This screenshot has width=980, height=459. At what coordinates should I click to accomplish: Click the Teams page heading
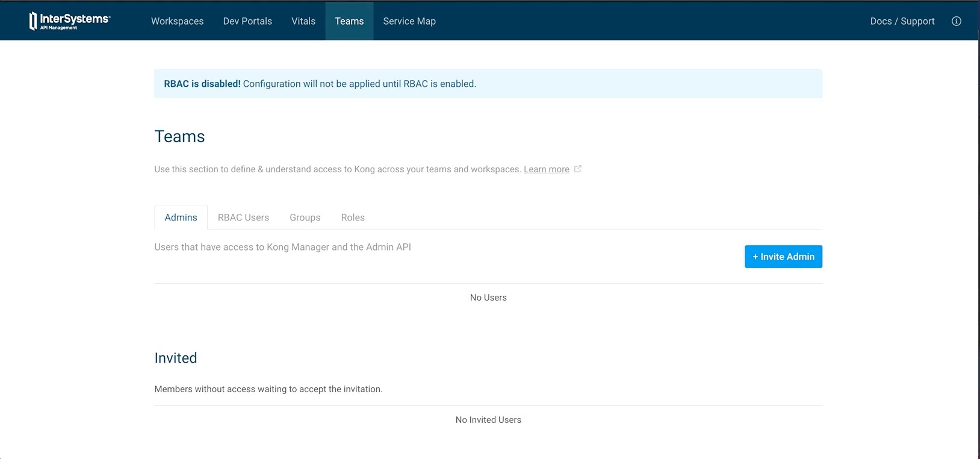tap(179, 137)
